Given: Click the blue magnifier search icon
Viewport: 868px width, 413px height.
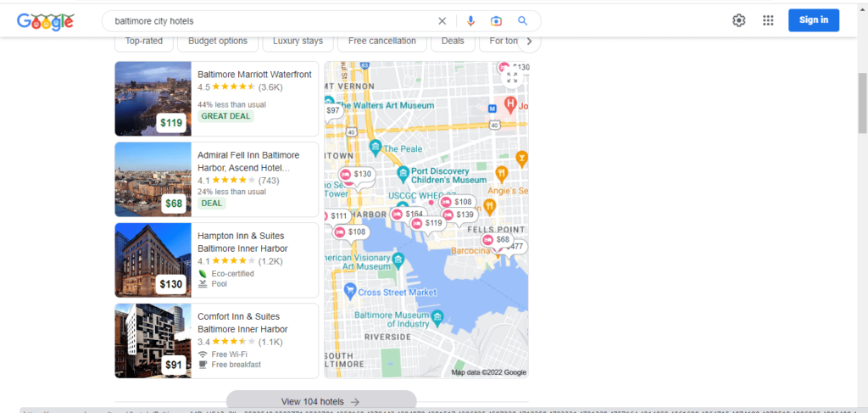Looking at the screenshot, I should (522, 21).
